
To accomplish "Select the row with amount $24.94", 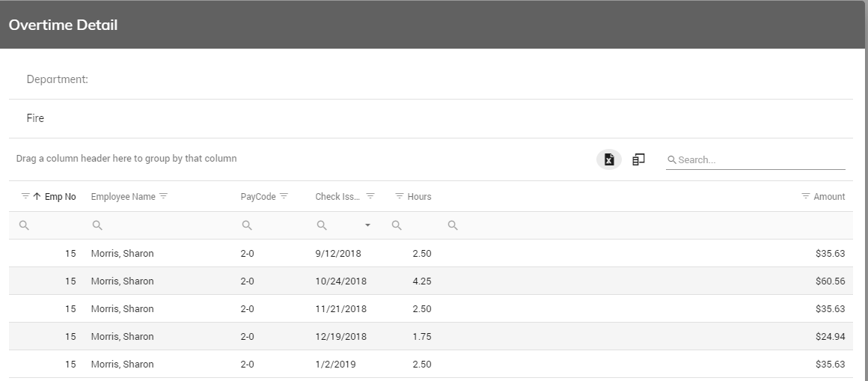I will [x=431, y=336].
